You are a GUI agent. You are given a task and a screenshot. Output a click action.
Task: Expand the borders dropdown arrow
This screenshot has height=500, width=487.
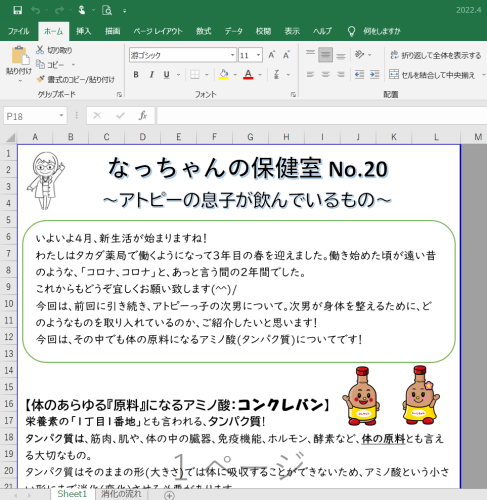[207, 75]
